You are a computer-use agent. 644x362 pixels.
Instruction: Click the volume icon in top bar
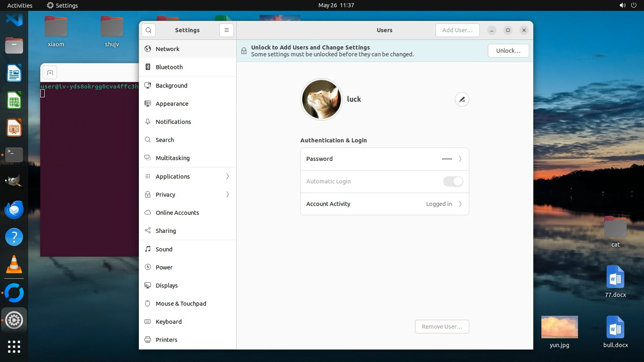point(622,5)
